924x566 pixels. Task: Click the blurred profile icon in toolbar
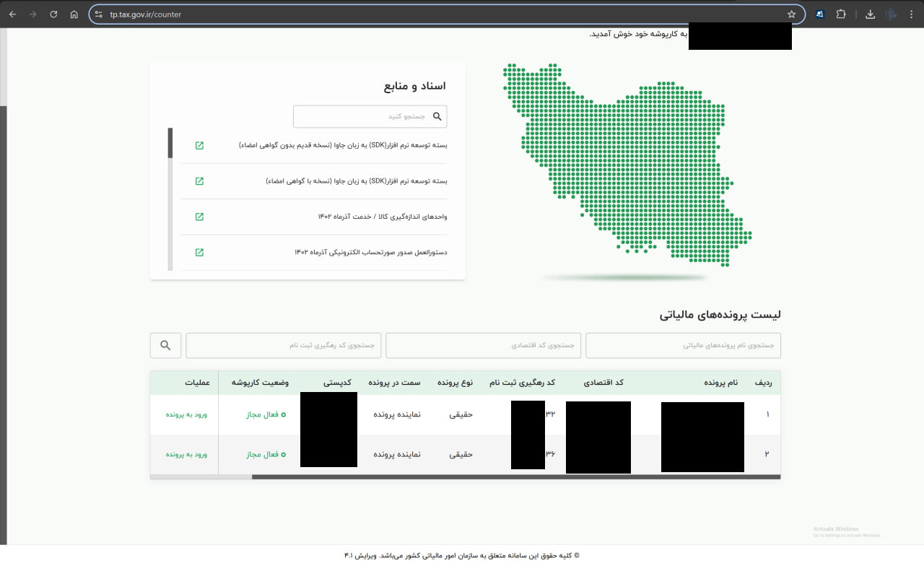point(892,14)
